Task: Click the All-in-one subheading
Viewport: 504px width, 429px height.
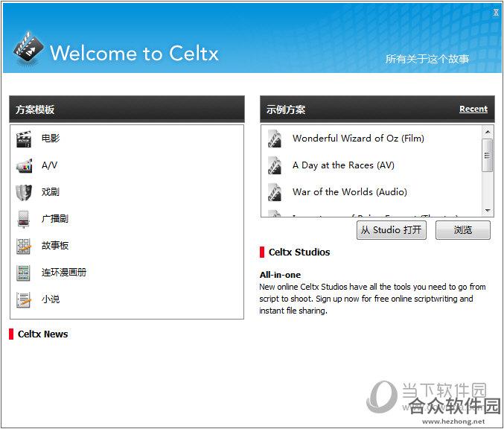Action: (280, 275)
